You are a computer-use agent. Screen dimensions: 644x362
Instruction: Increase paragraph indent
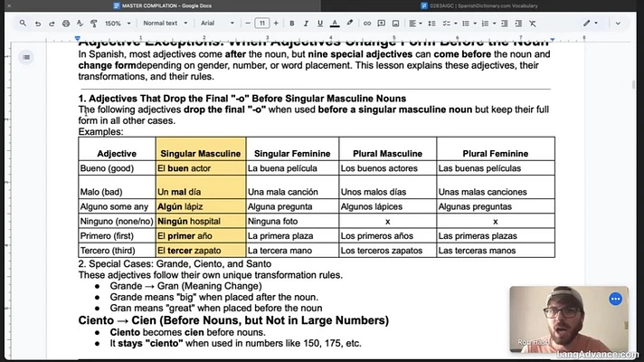click(519, 24)
